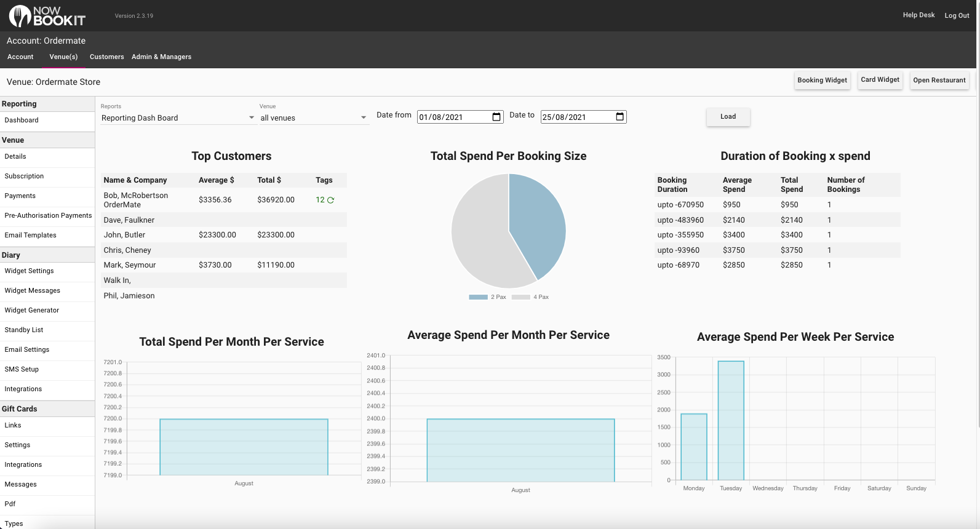Image resolution: width=980 pixels, height=529 pixels.
Task: Click the Now Book It logo
Action: pyautogui.click(x=47, y=16)
